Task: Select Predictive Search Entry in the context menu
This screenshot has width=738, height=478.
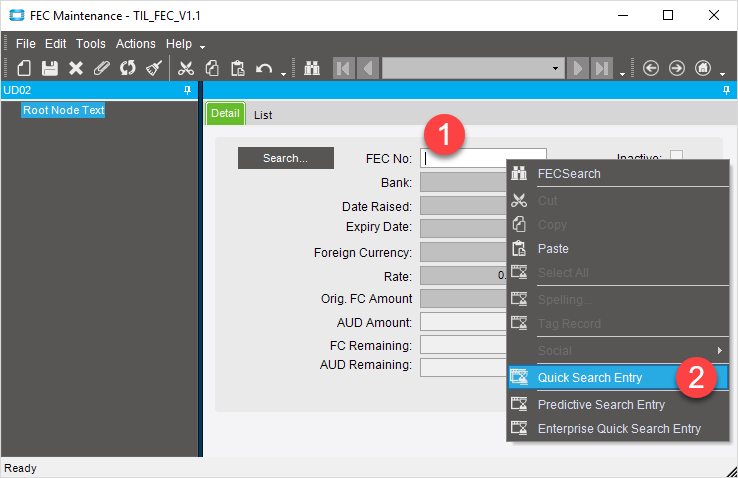Action: [x=618, y=404]
